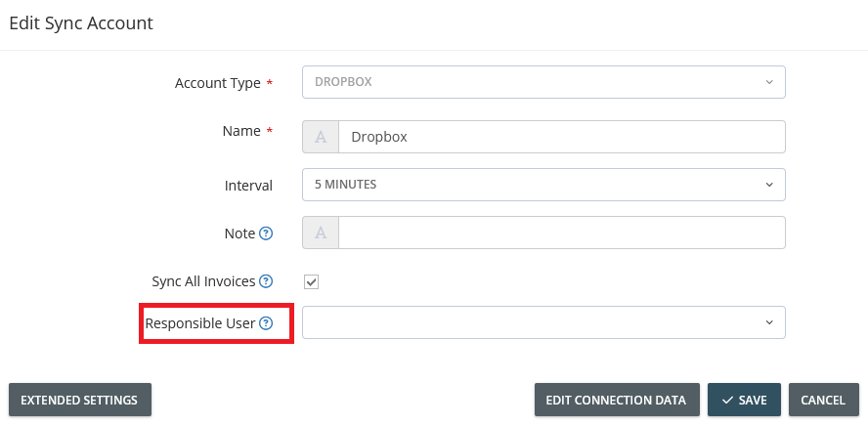Expand the Responsible User dropdown
This screenshot has height=425, width=868.
tap(543, 322)
